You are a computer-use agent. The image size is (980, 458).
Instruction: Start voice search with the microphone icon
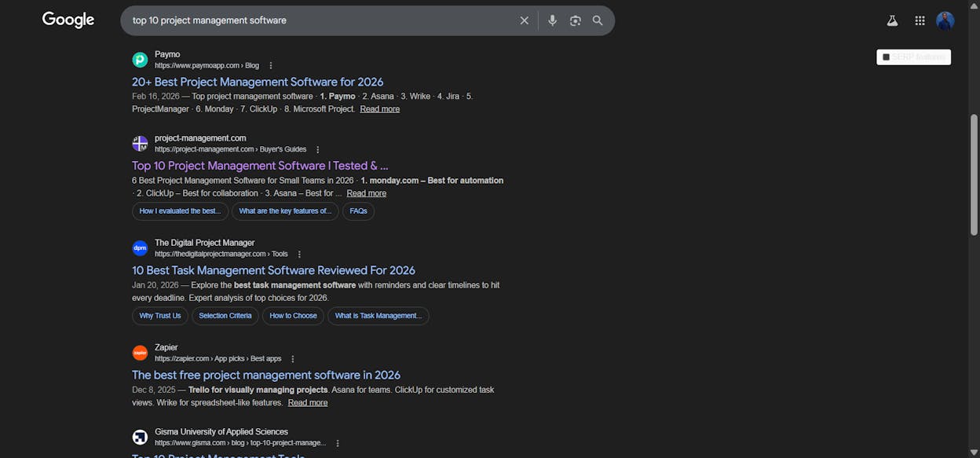tap(553, 20)
